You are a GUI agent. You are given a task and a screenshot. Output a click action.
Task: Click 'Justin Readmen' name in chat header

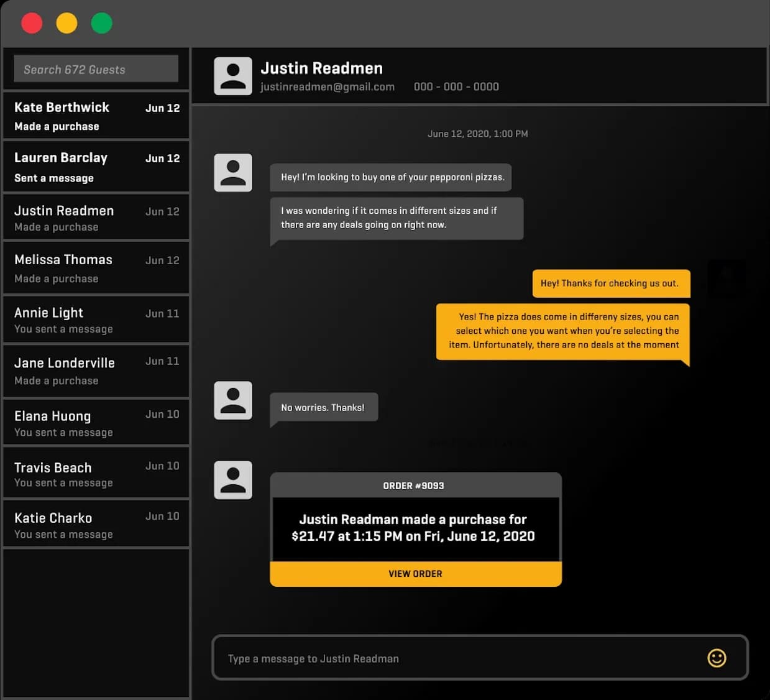point(321,68)
